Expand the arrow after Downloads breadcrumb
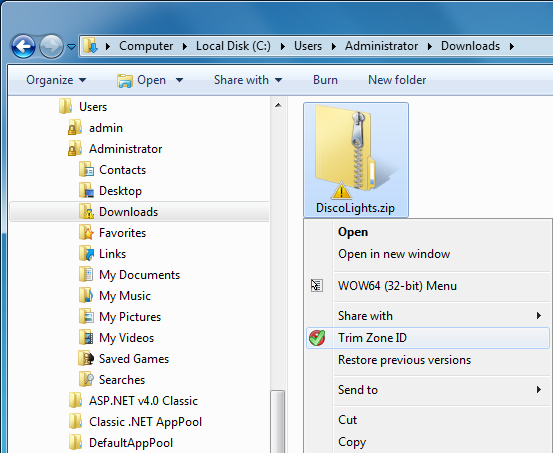This screenshot has width=553, height=453. pyautogui.click(x=512, y=46)
